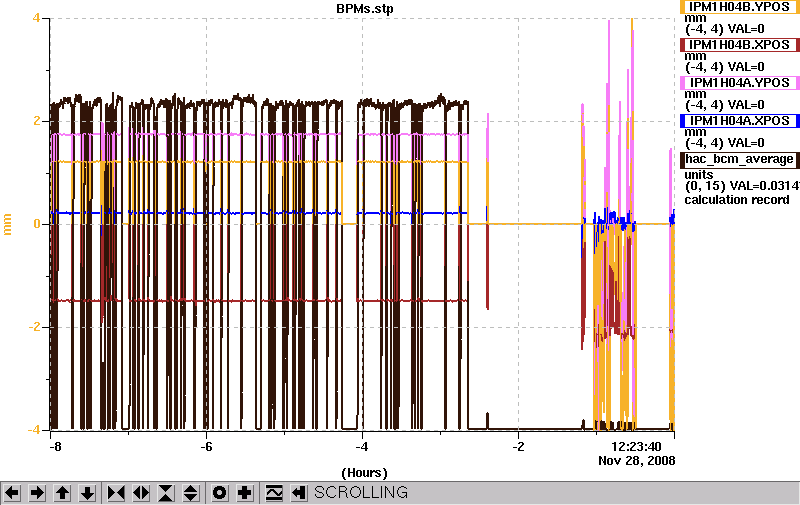800x505 pixels.
Task: Click the BPMs.stp graph title
Action: coord(365,9)
